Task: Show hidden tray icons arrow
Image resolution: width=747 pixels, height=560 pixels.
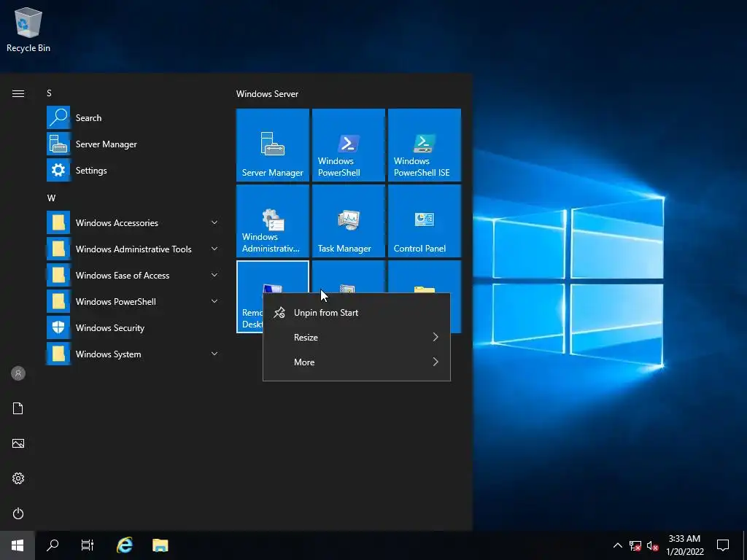Action: point(617,545)
